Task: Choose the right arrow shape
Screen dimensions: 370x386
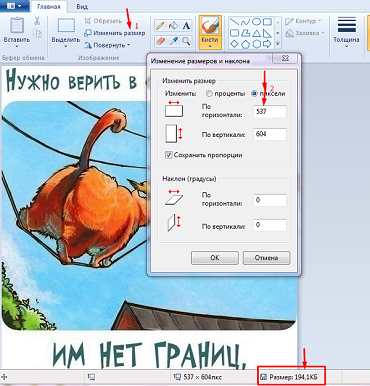Action: pos(267,44)
